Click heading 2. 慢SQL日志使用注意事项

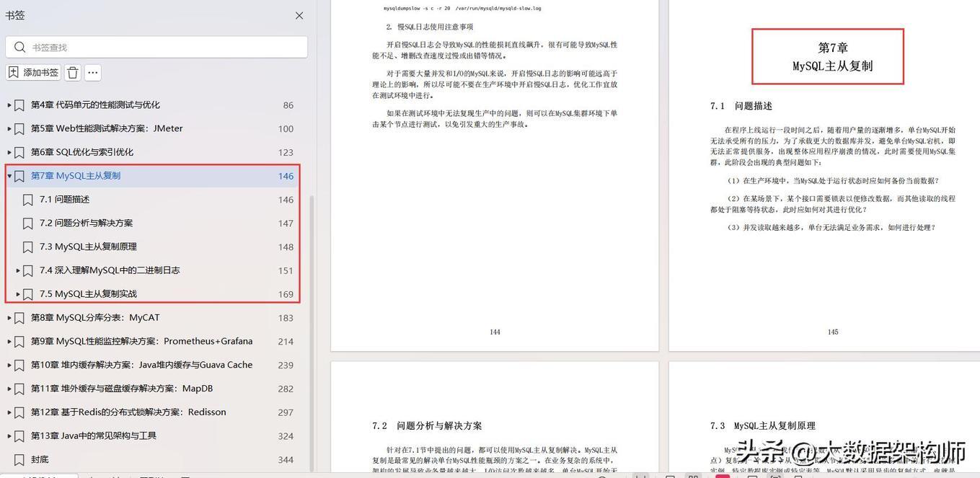pyautogui.click(x=430, y=27)
